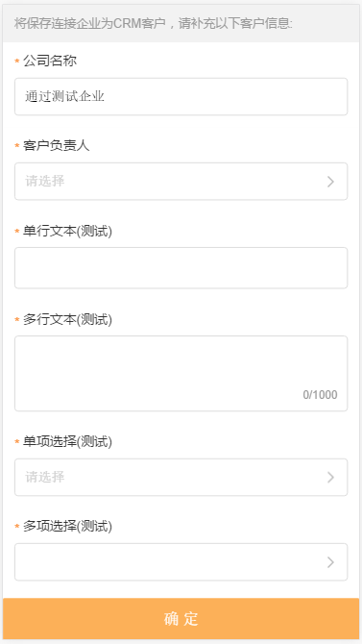The image size is (362, 644).
Task: Click the chevron arrow in 单项选择(测试) field
Action: pos(330,478)
